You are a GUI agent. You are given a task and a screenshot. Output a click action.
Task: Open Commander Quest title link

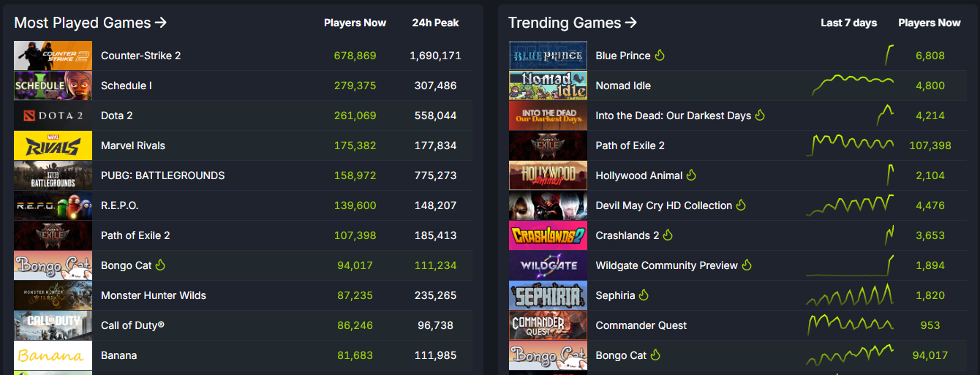pyautogui.click(x=641, y=325)
